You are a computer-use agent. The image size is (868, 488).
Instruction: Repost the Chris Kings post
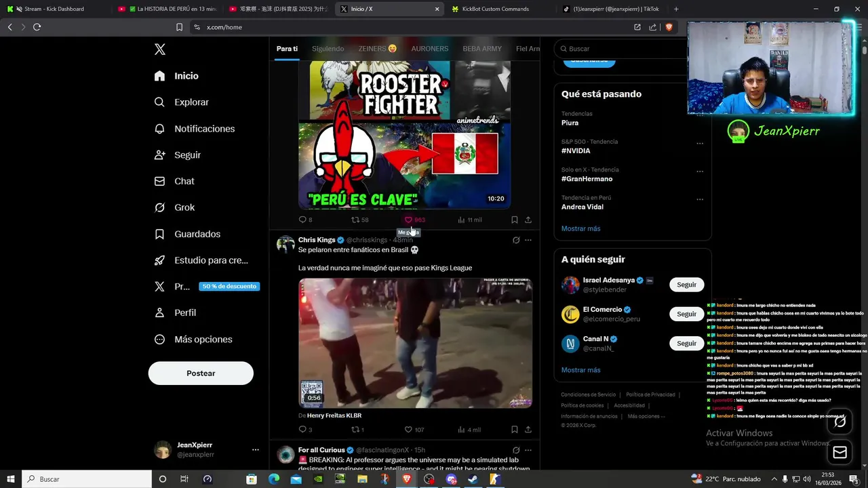[357, 430]
